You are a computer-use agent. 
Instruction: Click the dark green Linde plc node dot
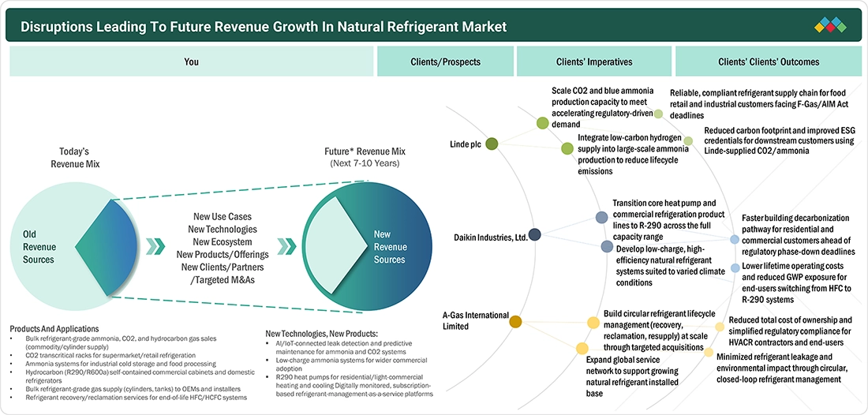pos(492,144)
